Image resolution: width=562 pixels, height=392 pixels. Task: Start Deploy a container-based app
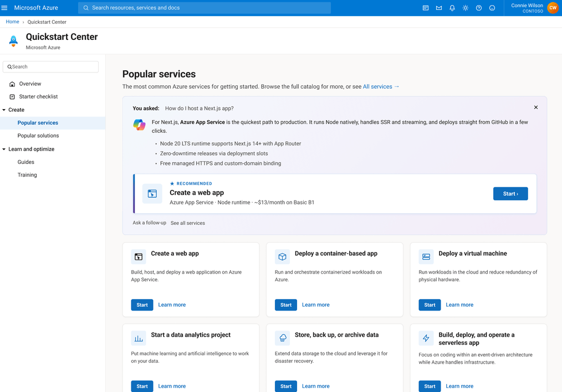point(285,305)
